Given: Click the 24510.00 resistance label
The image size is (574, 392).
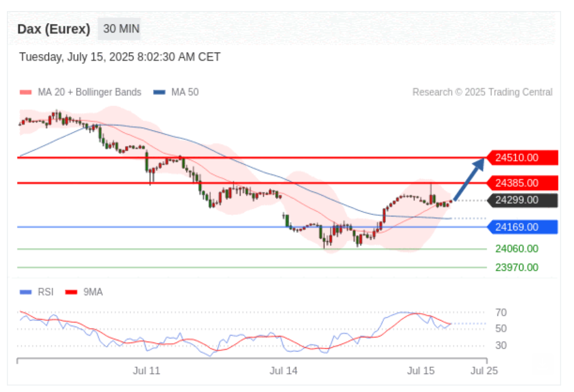Looking at the screenshot, I should [x=522, y=158].
